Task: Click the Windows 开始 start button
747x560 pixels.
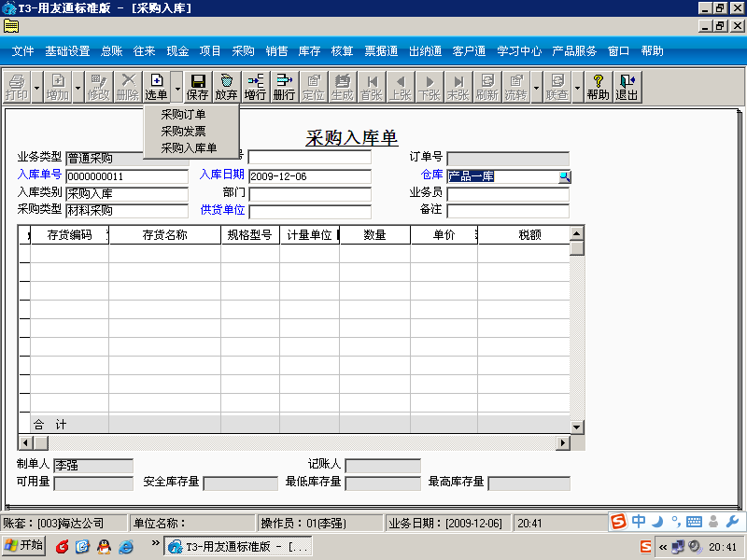Action: click(24, 546)
